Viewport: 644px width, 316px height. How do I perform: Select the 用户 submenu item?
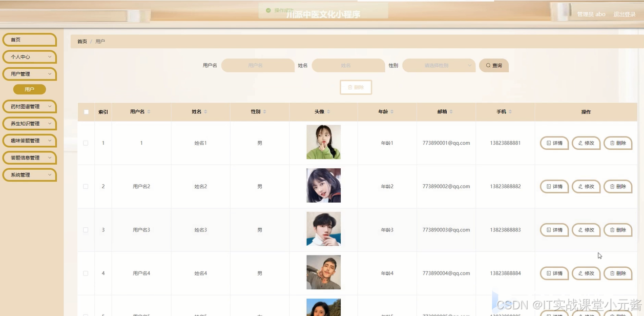click(30, 89)
